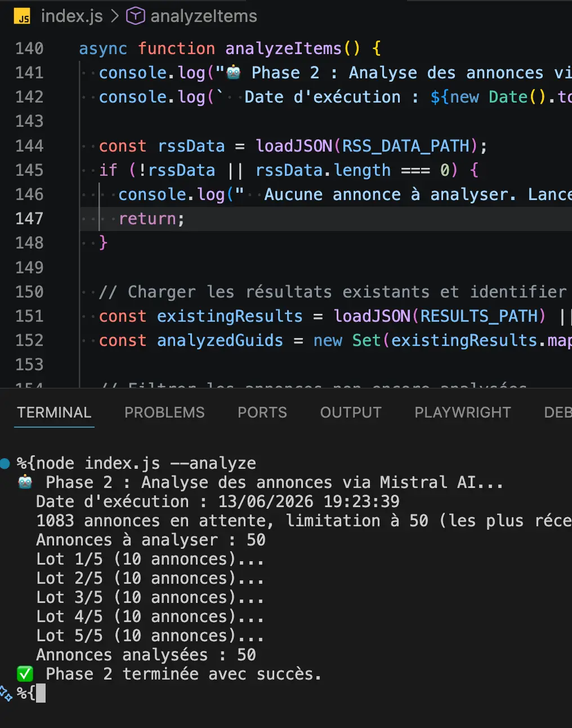Click the robot emoji in terminal output
The image size is (572, 728).
point(25,482)
